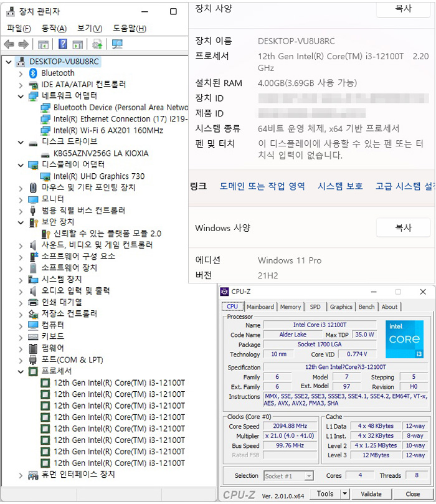Screen dimensions: 436x504
Task: Open the 도움말(H) menu
Action: pos(130,29)
